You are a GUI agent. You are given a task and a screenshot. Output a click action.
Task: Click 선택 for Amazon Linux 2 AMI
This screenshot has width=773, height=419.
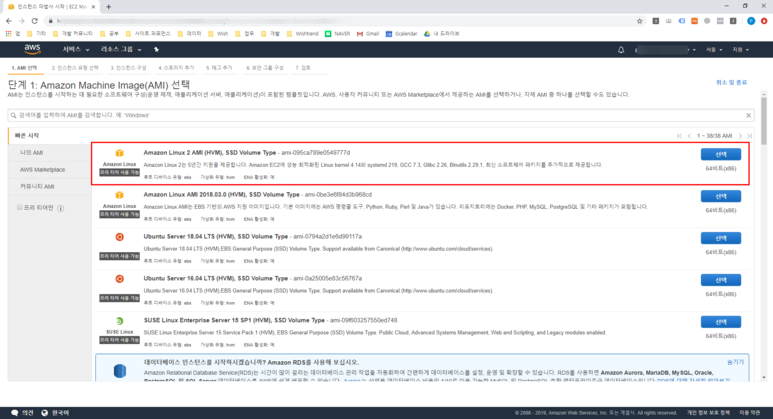(x=721, y=154)
